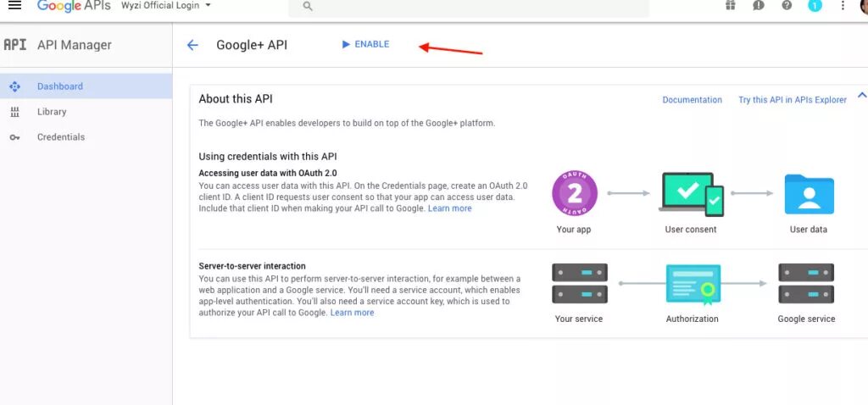Viewport: 868px width, 405px height.
Task: Click the User consent label
Action: click(690, 229)
